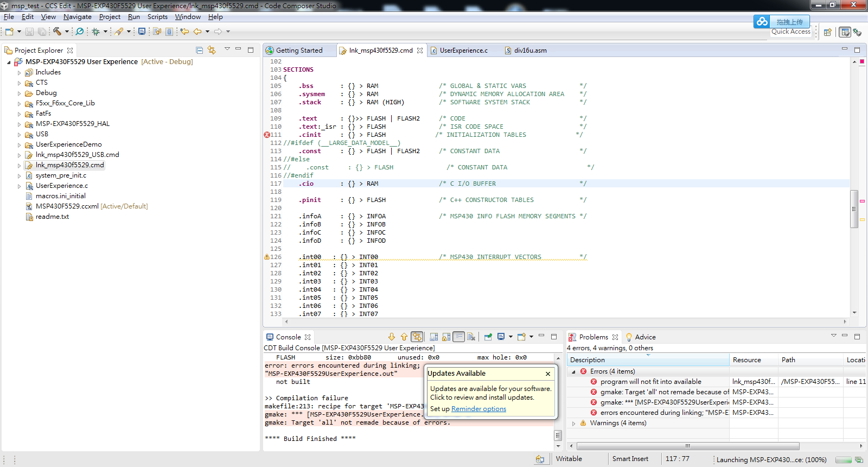The height and width of the screenshot is (467, 868).
Task: Click the Clear Console icon
Action: [x=471, y=337]
